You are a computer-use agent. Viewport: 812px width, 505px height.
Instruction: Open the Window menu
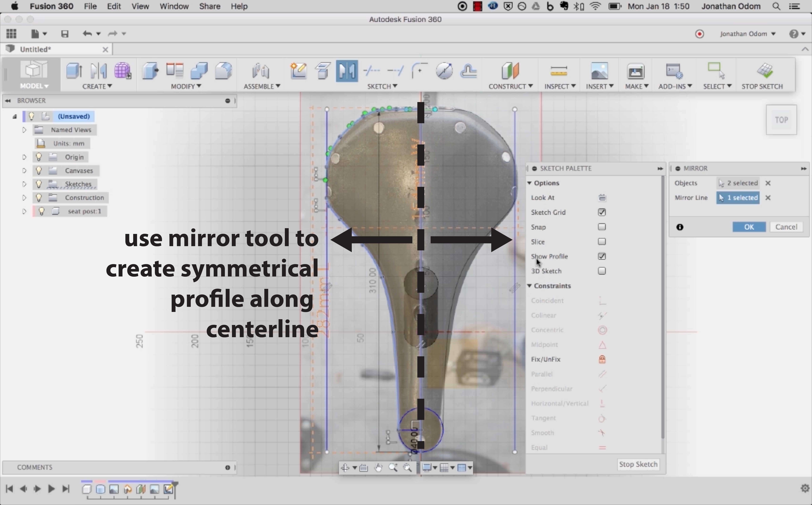point(174,6)
